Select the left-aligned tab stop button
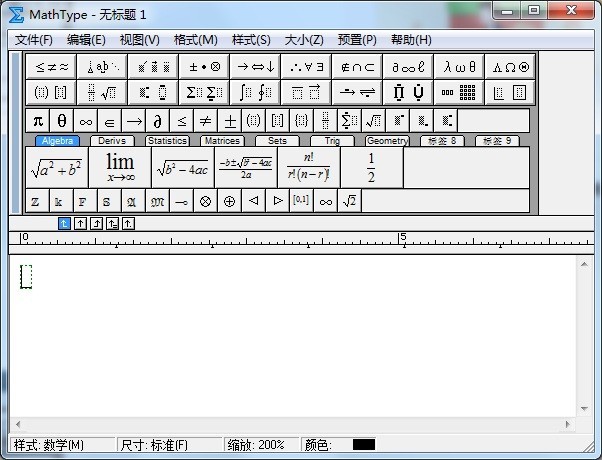Image resolution: width=602 pixels, height=460 pixels. click(x=65, y=224)
